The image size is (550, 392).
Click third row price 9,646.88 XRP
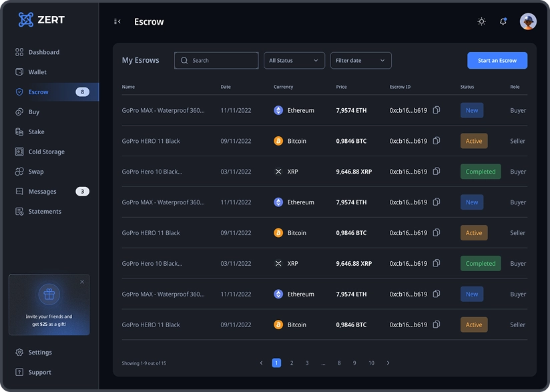pyautogui.click(x=354, y=172)
